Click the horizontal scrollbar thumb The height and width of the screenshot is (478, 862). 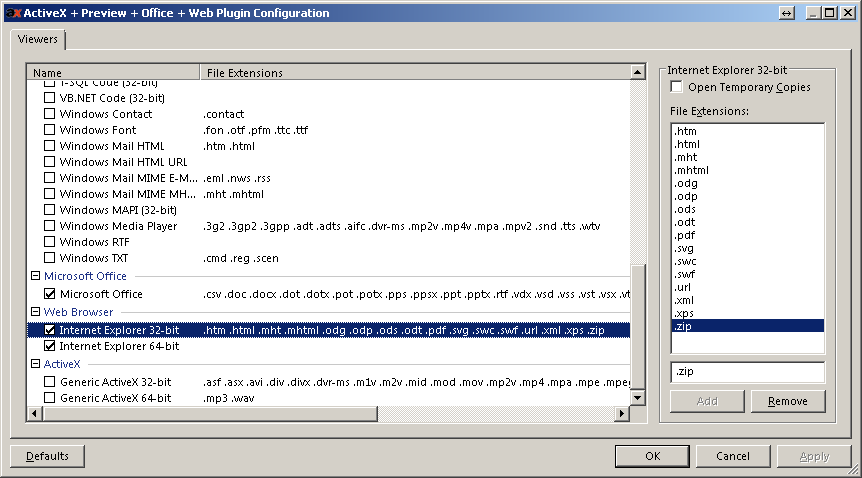pos(210,413)
